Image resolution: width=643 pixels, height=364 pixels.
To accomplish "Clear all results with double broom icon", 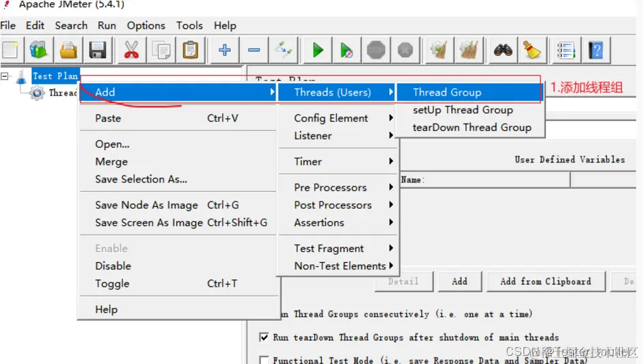I will 469,50.
